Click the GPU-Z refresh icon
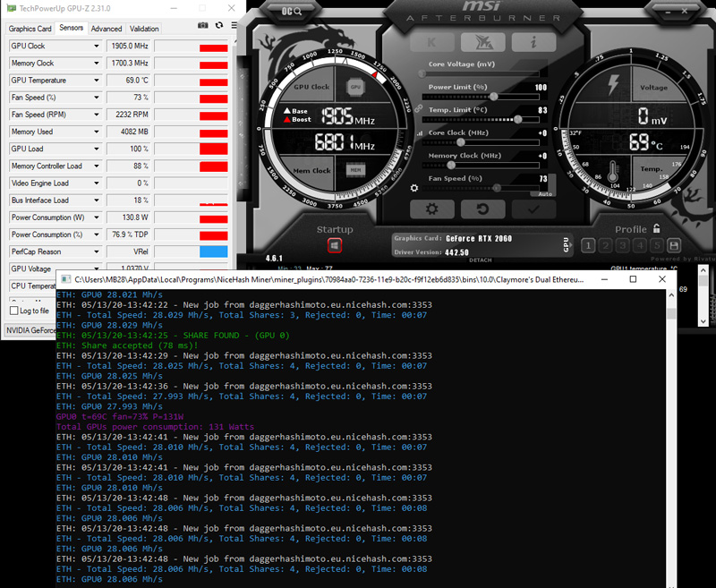 (x=219, y=26)
